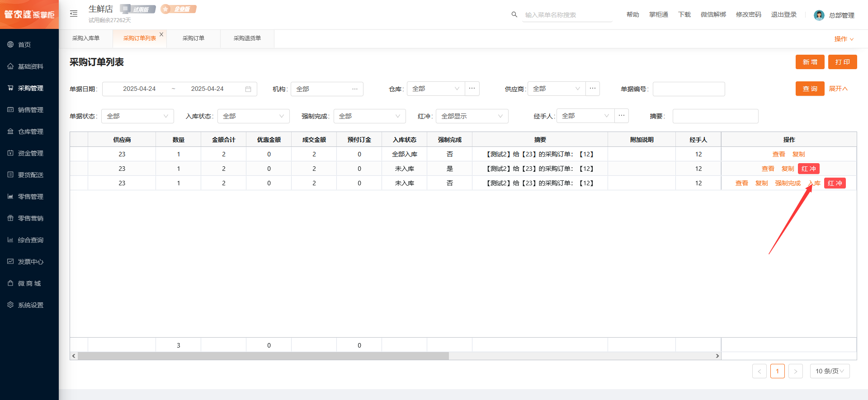Open 基础资料 in the sidebar

(29, 66)
